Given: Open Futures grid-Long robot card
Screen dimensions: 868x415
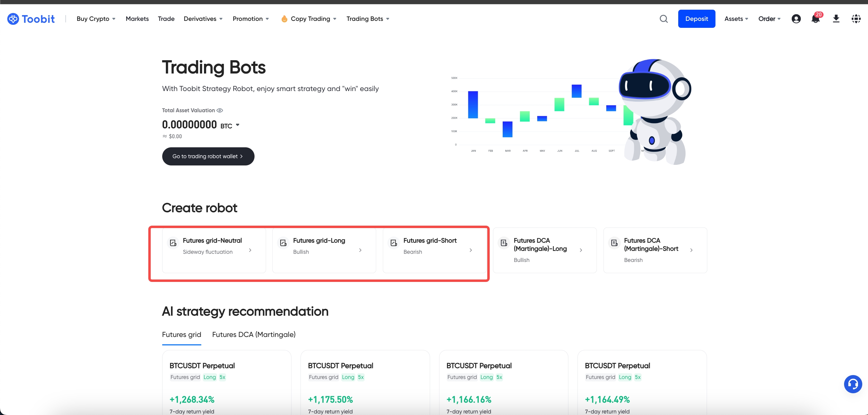Looking at the screenshot, I should point(324,250).
